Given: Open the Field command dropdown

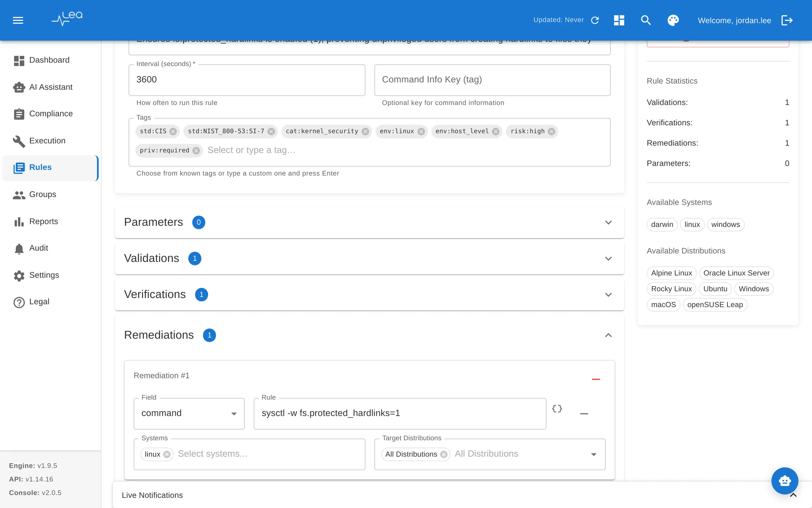Looking at the screenshot, I should [189, 414].
